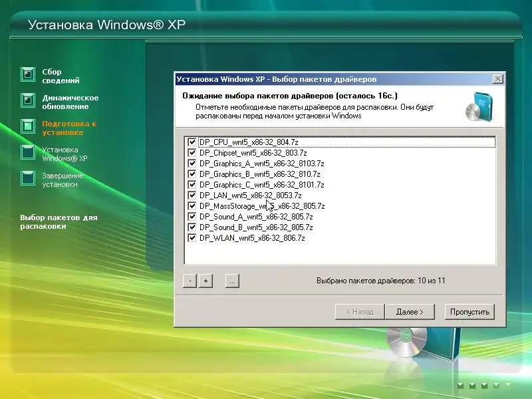Image resolution: width=532 pixels, height=399 pixels.
Task: Click the Подготовка к установке step icon
Action: click(28, 126)
